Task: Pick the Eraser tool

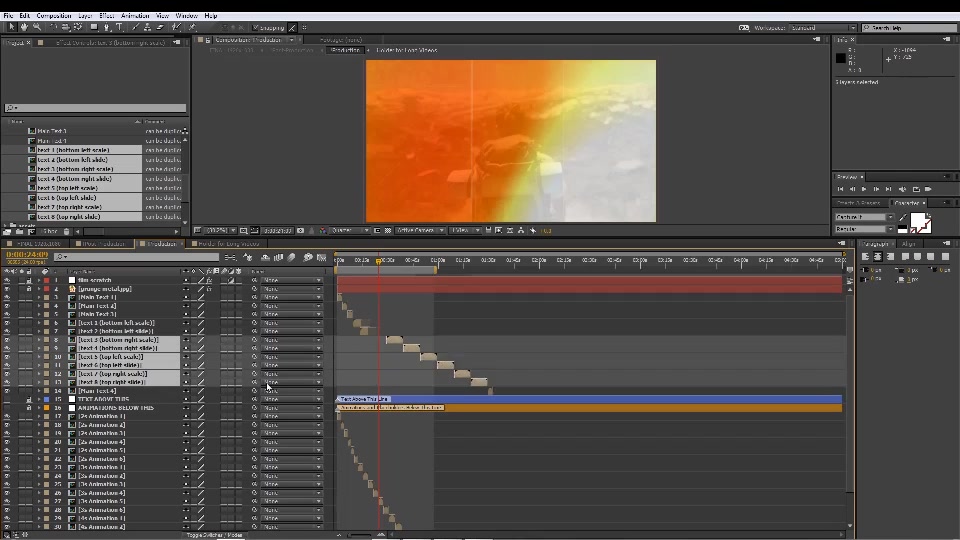Action: click(x=160, y=28)
